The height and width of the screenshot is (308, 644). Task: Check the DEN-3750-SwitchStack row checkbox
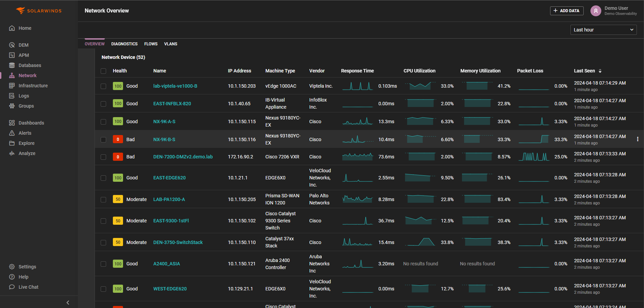[x=103, y=243]
